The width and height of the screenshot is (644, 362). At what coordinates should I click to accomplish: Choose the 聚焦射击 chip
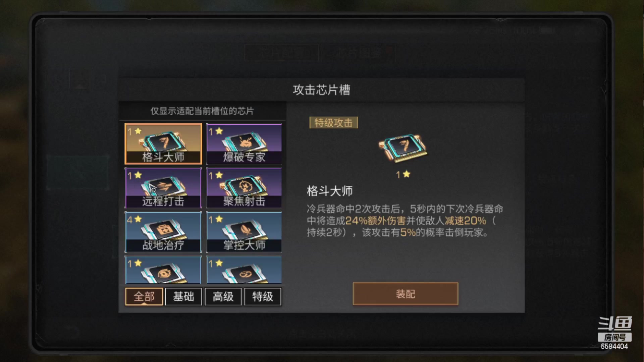click(244, 188)
